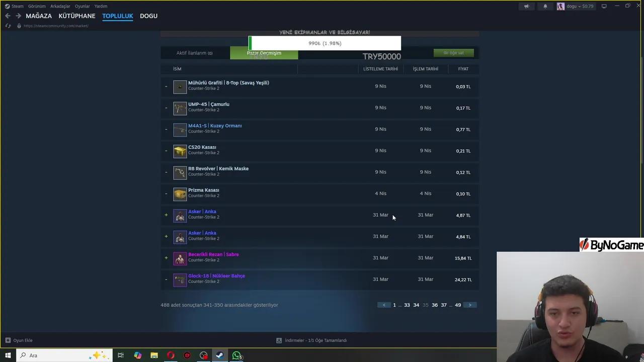This screenshot has height=362, width=644.
Task: Select the Pazar Geçmişim tab
Action: click(264, 53)
